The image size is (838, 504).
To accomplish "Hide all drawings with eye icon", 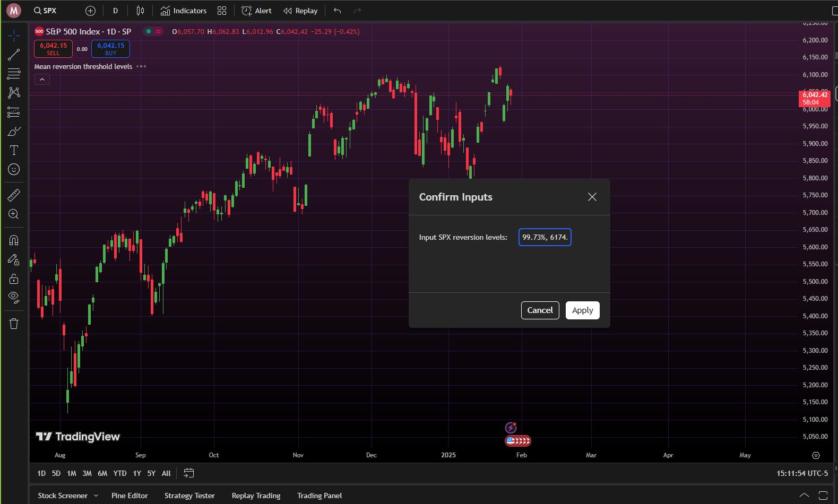I will tap(14, 297).
